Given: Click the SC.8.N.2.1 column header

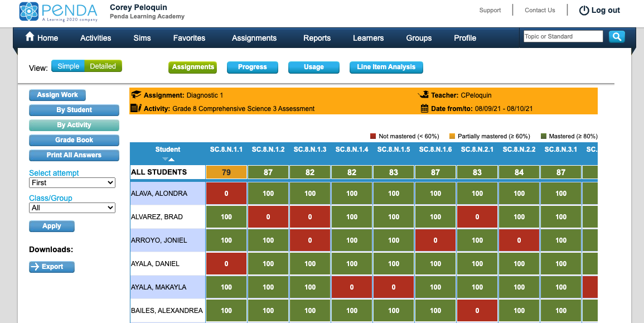Looking at the screenshot, I should tap(477, 150).
